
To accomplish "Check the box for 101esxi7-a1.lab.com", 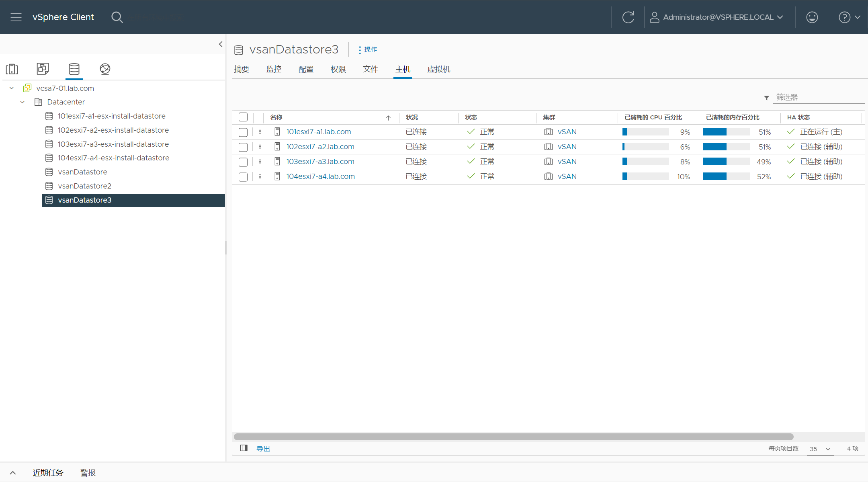I will 243,132.
